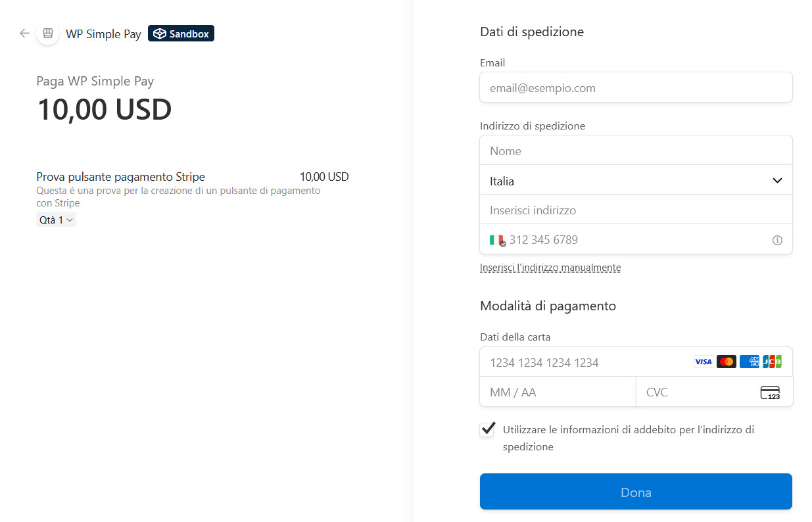This screenshot has height=522, width=812.
Task: Open the Qtà 1 quantity dropdown
Action: tap(56, 219)
